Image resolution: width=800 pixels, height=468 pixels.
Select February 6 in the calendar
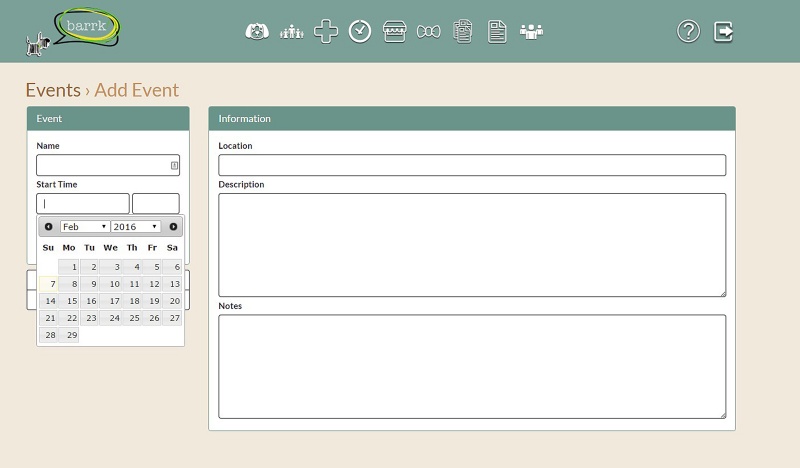[x=172, y=267]
